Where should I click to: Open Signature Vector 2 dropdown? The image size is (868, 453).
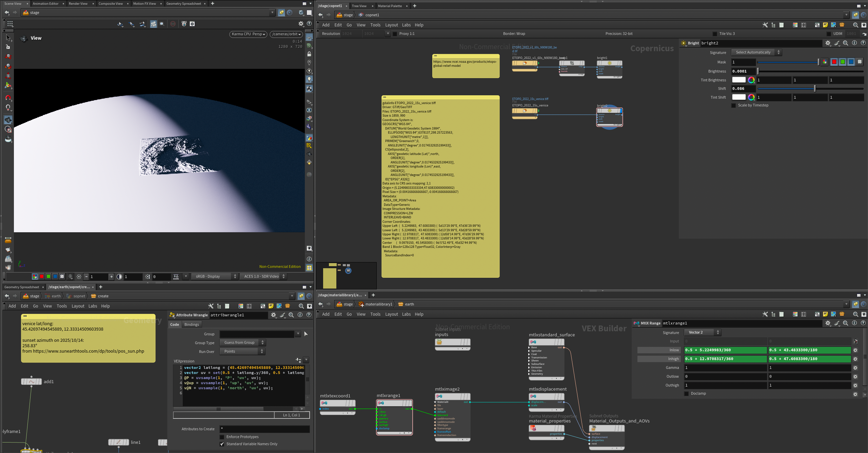point(703,333)
